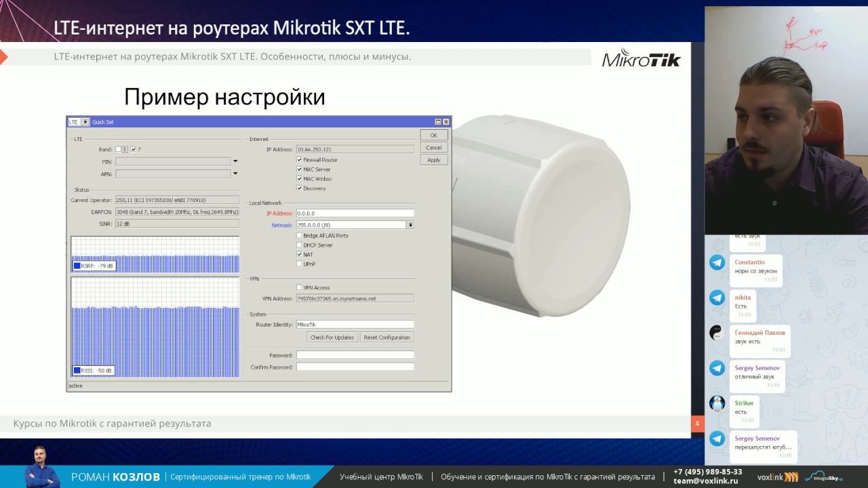Enable Bridge All LAN Ports
This screenshot has width=868, height=488.
(x=299, y=236)
